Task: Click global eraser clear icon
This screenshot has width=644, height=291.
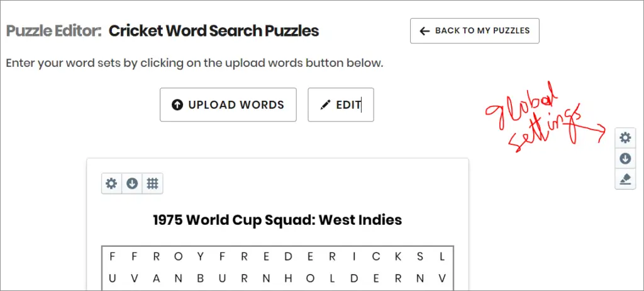Action: (625, 179)
